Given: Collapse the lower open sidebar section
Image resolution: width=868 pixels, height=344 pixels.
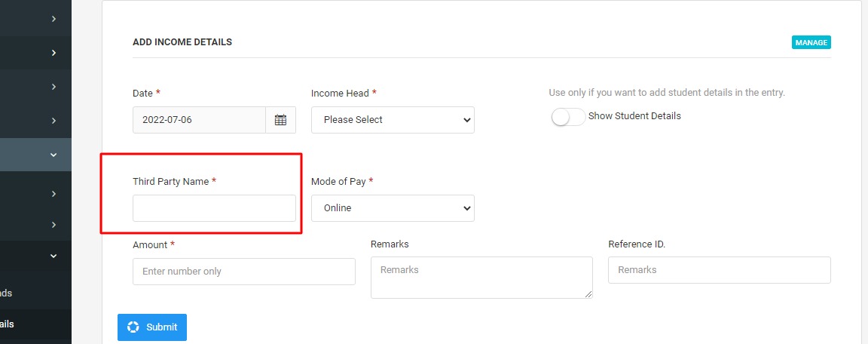Looking at the screenshot, I should (53, 256).
